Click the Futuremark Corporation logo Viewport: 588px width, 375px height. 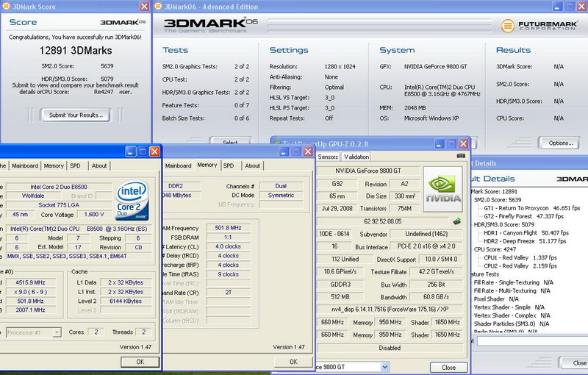coord(539,26)
